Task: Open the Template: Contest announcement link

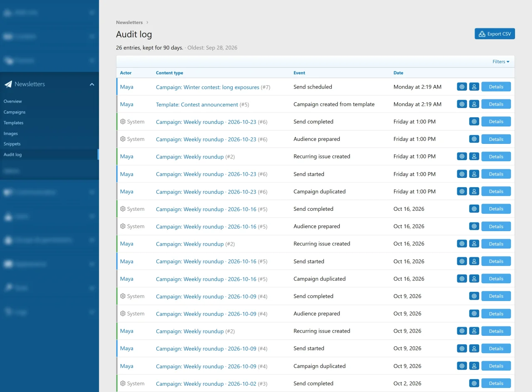Action: click(x=197, y=105)
